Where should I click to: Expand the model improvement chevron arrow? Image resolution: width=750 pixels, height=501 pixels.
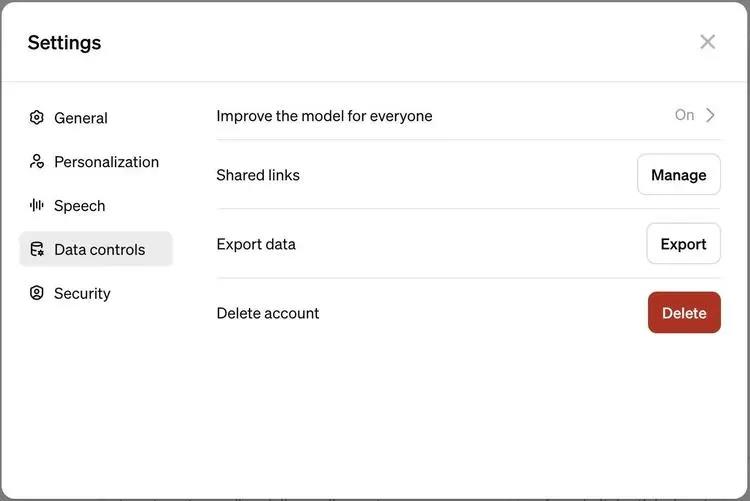(711, 115)
